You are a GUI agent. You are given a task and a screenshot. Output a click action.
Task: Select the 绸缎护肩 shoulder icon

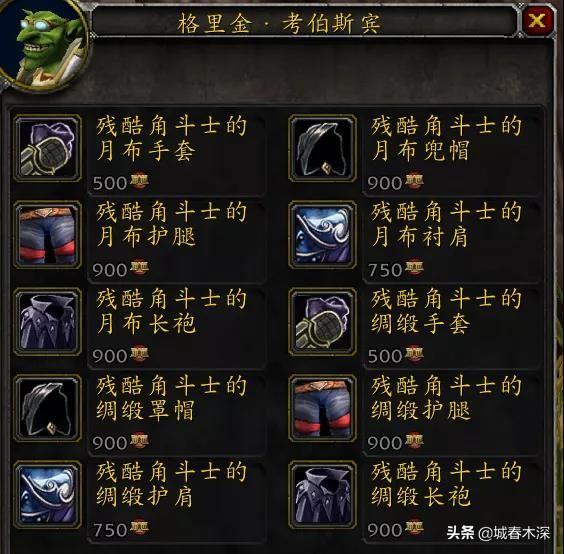tap(47, 495)
